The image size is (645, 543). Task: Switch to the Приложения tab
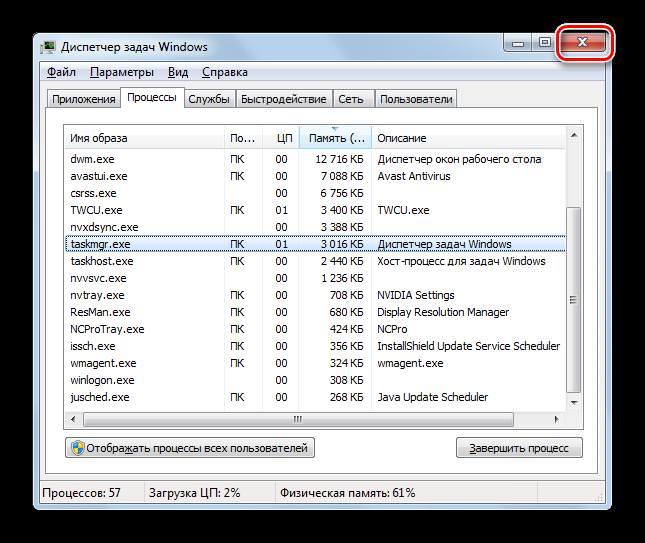click(84, 99)
